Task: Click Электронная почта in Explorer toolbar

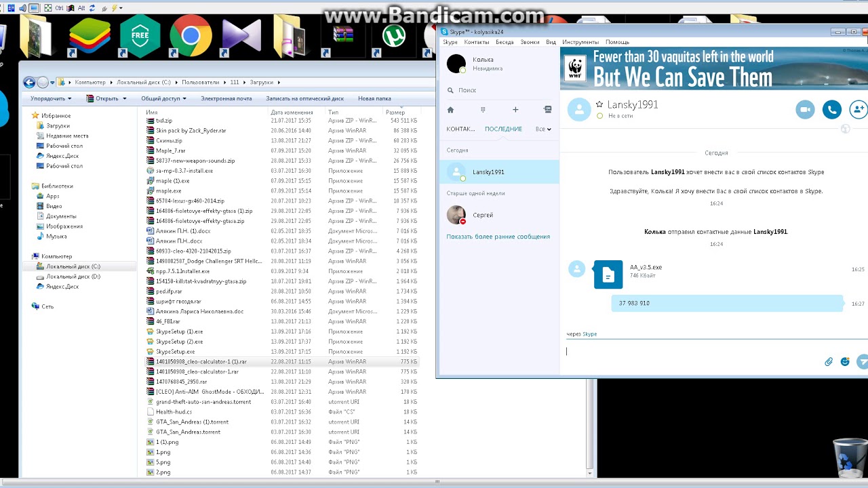Action: (226, 98)
